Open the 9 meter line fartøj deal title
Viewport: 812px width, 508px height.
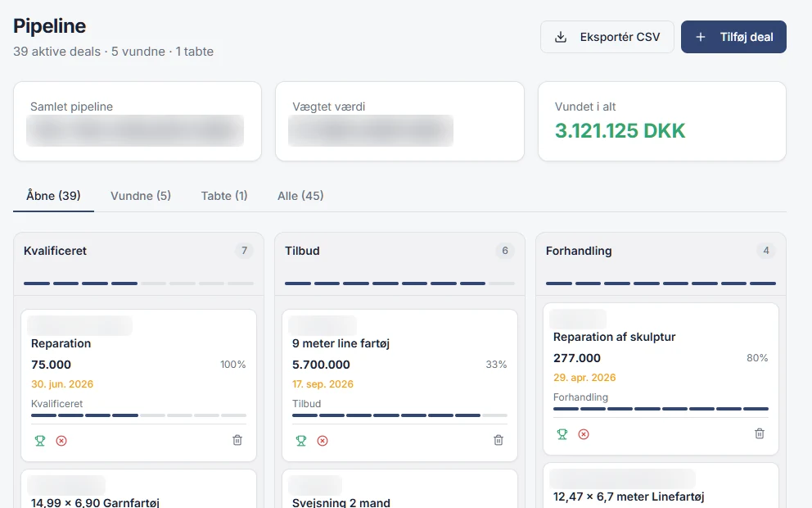pyautogui.click(x=341, y=343)
